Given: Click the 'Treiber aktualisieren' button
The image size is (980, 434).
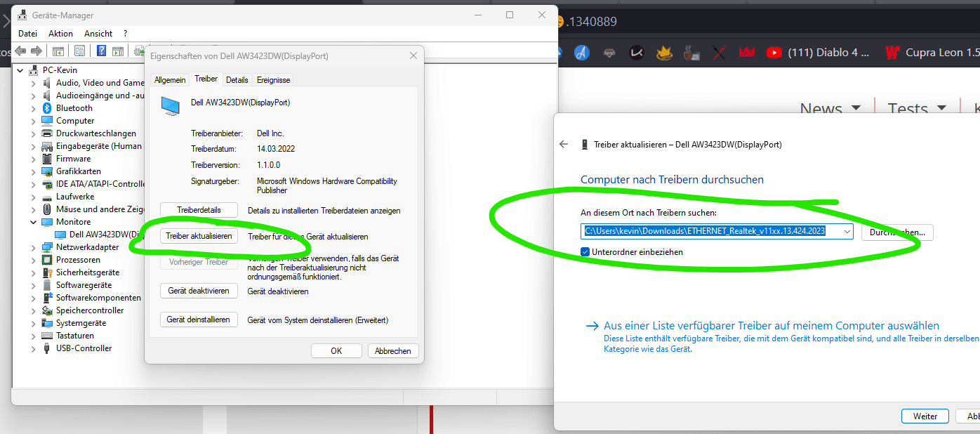Looking at the screenshot, I should 199,236.
